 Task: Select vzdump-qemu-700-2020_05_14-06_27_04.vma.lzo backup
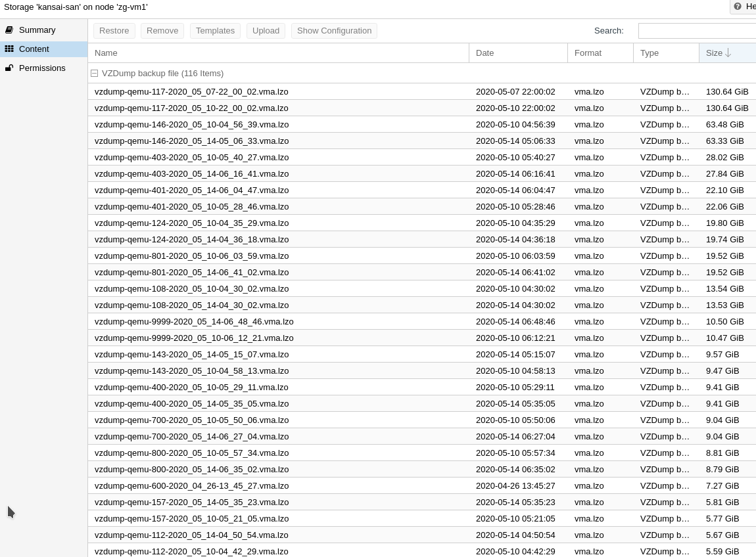pos(422,436)
